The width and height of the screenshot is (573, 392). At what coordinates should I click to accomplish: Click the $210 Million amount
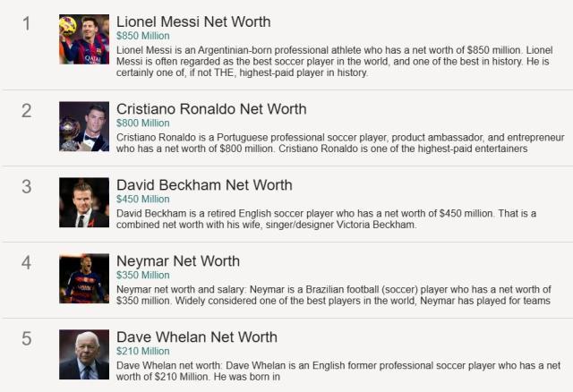142,352
